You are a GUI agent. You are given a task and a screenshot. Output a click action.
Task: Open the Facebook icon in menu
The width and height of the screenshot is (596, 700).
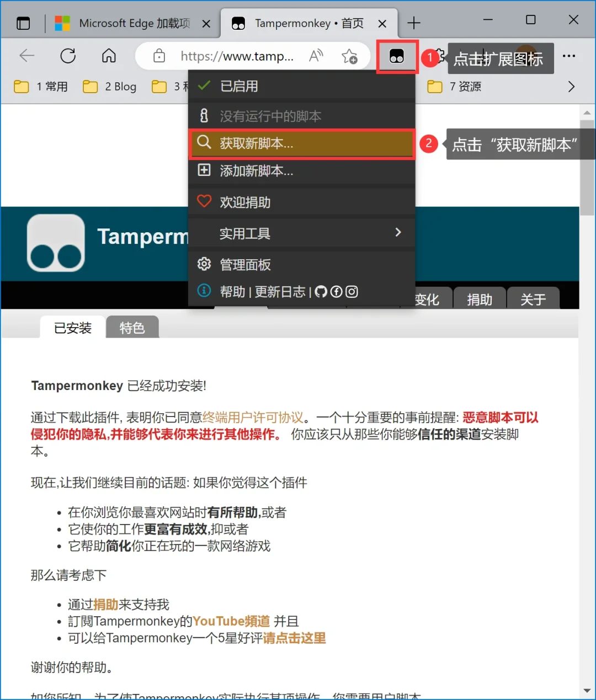point(336,292)
